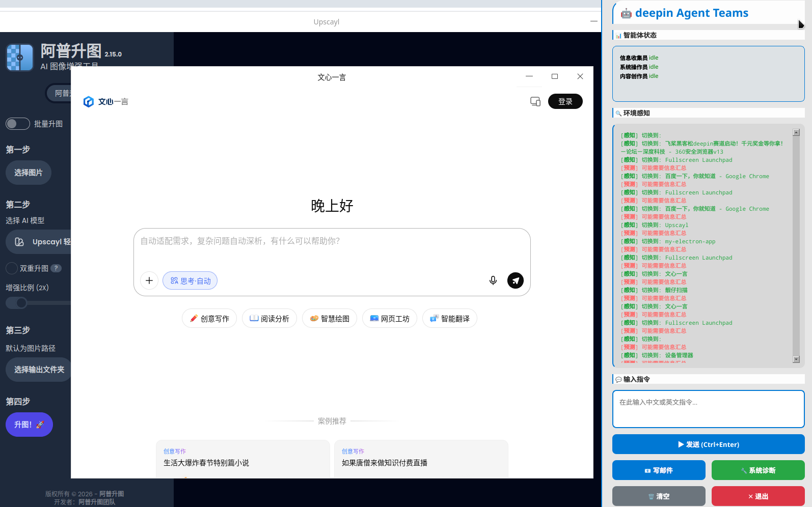The width and height of the screenshot is (812, 507).
Task: Open the 如果唐僧来做知识付费直播 example card
Action: (x=421, y=459)
